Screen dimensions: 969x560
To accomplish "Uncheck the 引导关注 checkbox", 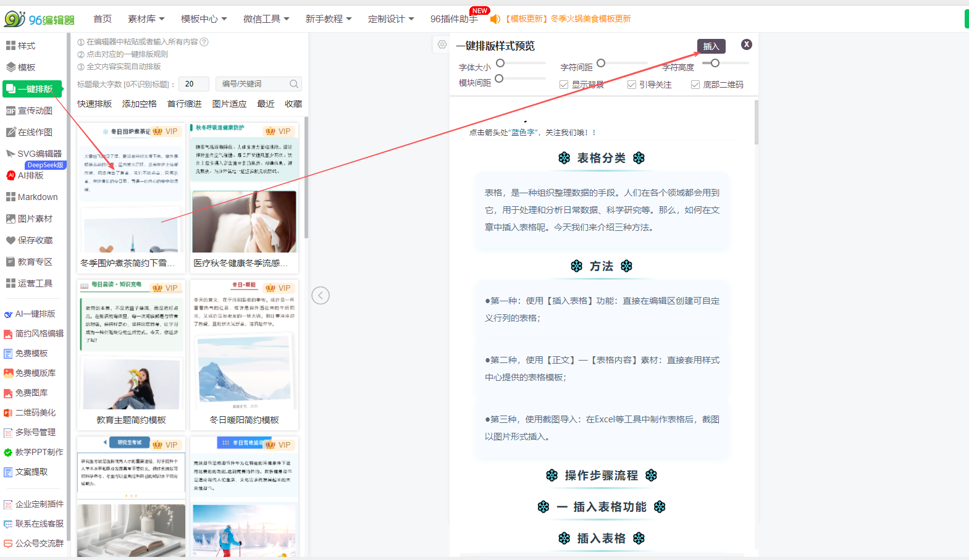I will click(631, 85).
